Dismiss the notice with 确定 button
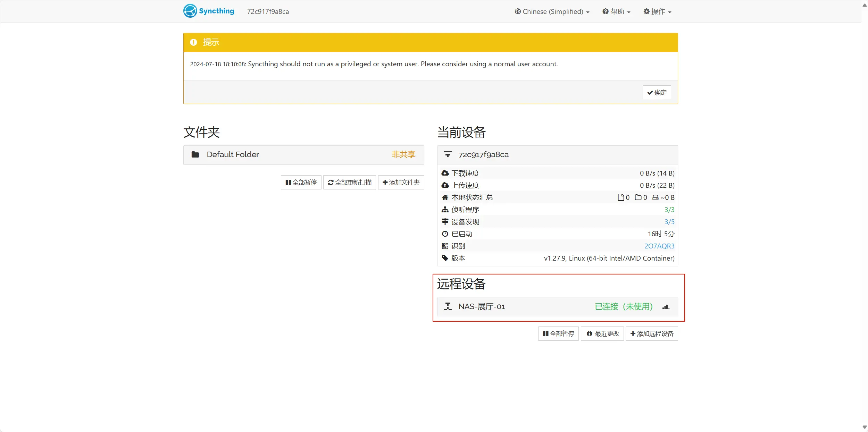Image resolution: width=868 pixels, height=432 pixels. pyautogui.click(x=657, y=92)
